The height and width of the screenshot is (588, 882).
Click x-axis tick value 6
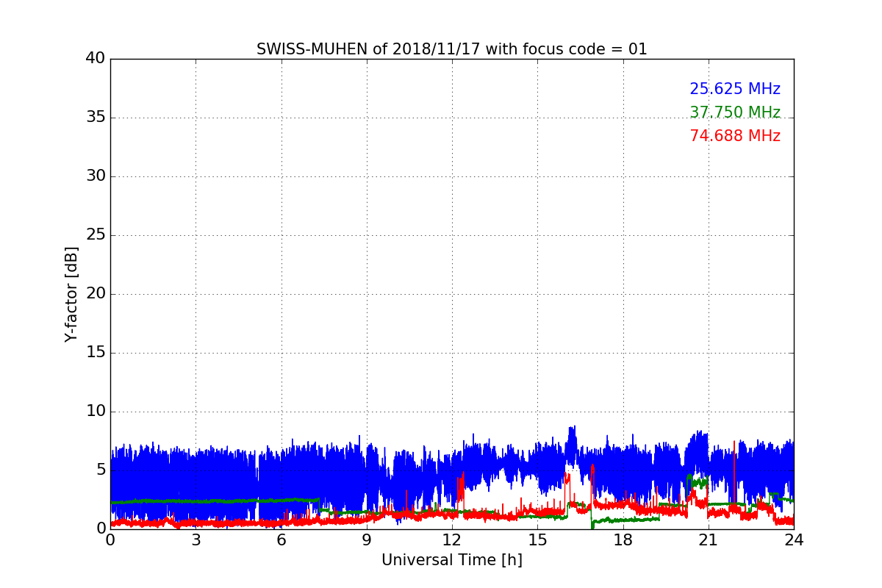pyautogui.click(x=282, y=540)
